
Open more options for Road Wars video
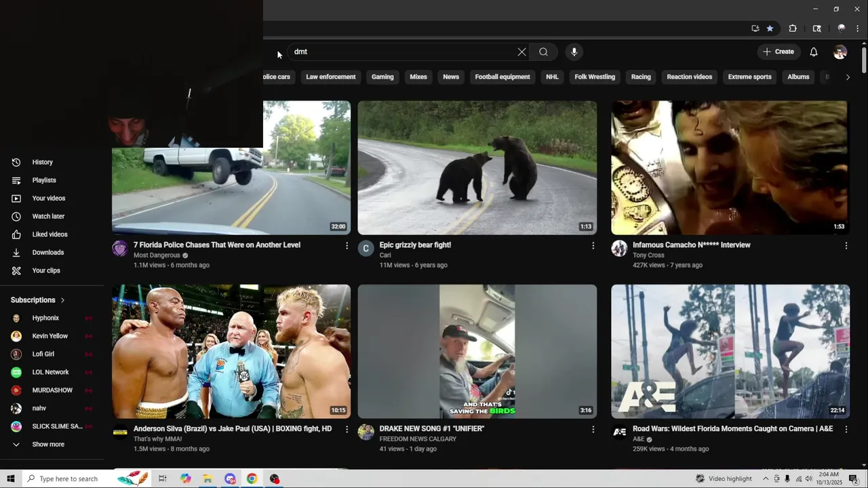pyautogui.click(x=846, y=429)
